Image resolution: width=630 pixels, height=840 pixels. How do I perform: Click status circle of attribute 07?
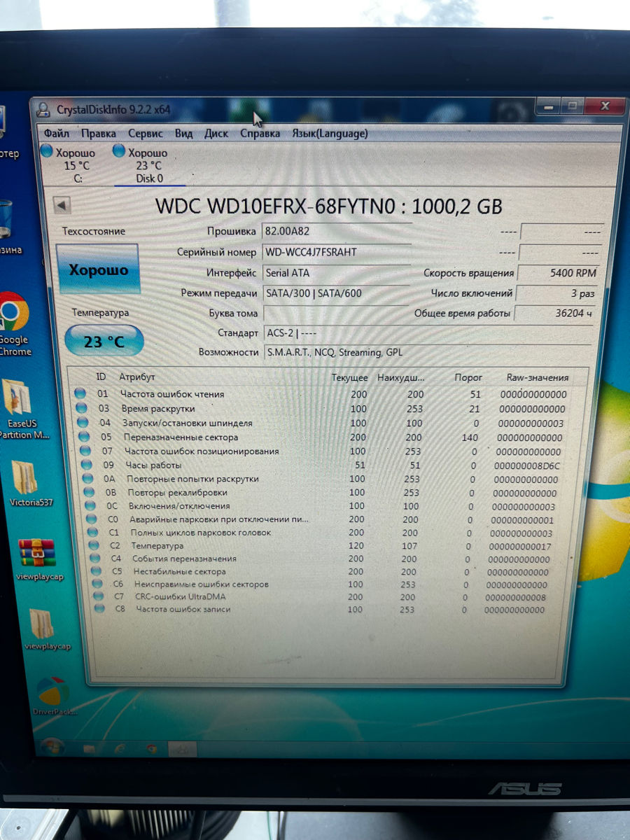pos(86,451)
